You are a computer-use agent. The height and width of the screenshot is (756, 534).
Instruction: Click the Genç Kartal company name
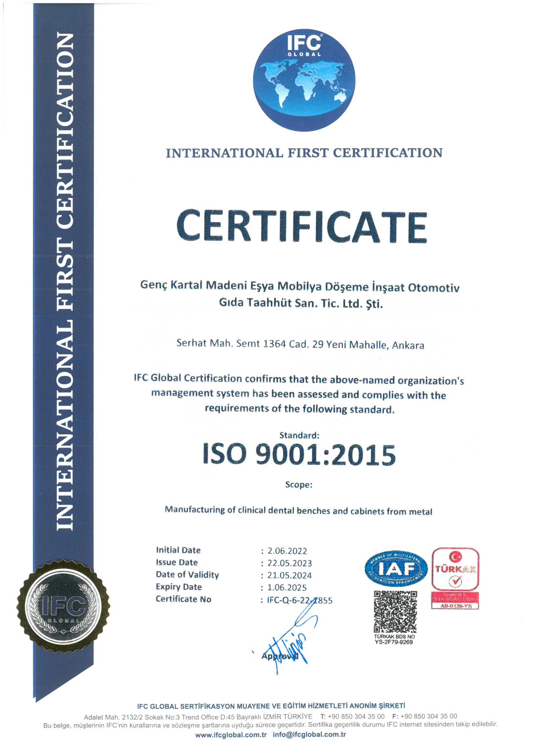tap(300, 294)
